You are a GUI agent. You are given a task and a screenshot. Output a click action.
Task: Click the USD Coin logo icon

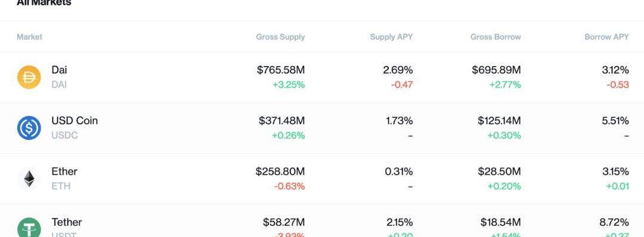[x=29, y=128]
